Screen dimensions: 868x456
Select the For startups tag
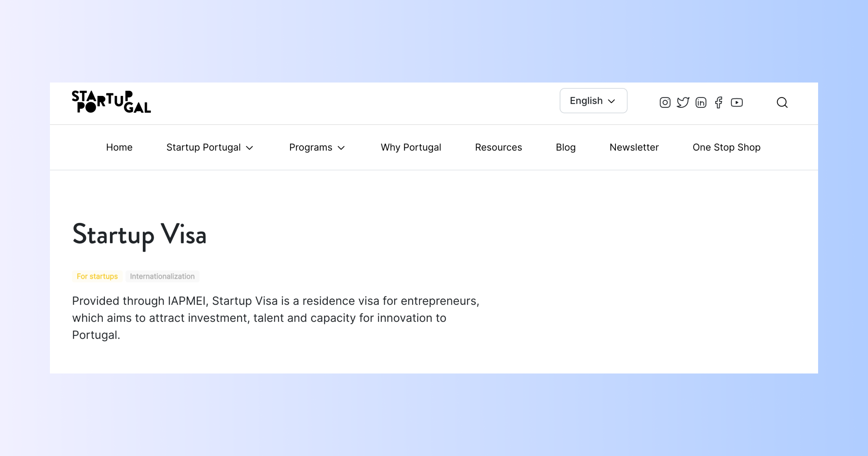pyautogui.click(x=97, y=276)
